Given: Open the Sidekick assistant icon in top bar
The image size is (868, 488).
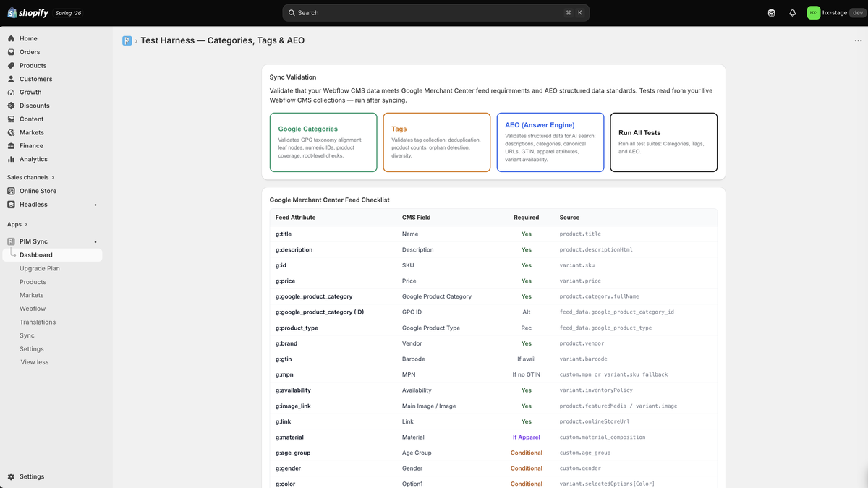Looking at the screenshot, I should pos(772,13).
